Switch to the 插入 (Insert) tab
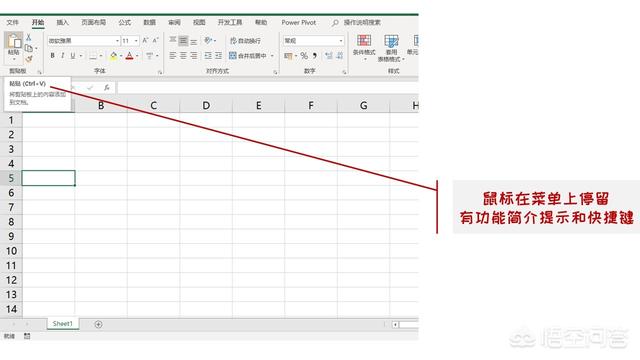This screenshot has height=360, width=640. point(62,22)
